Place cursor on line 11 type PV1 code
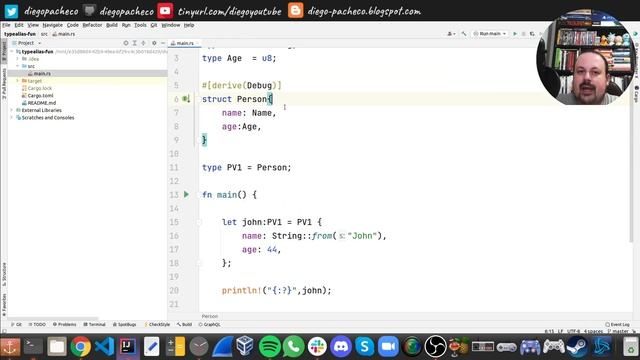The image size is (640, 360). [x=247, y=168]
